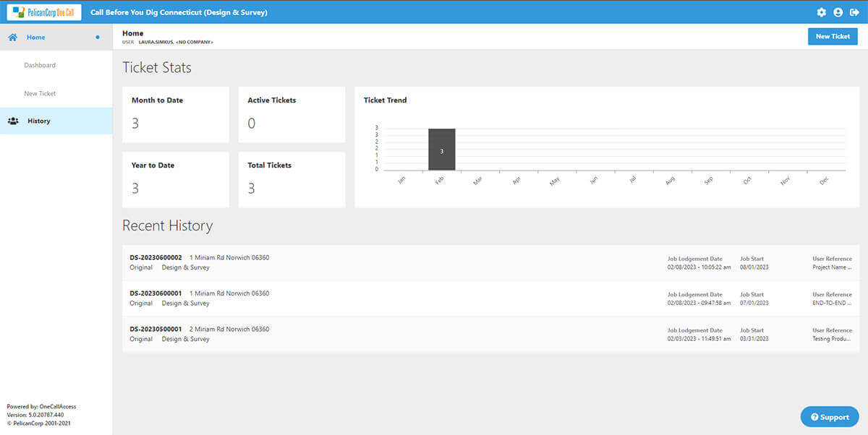Select the February bar in Ticket Trend

click(441, 150)
